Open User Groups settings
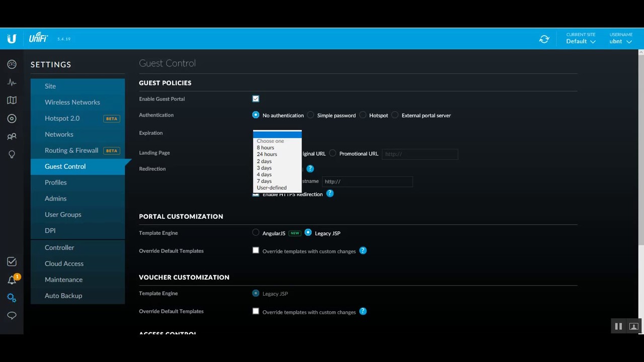The height and width of the screenshot is (362, 644). pyautogui.click(x=77, y=215)
